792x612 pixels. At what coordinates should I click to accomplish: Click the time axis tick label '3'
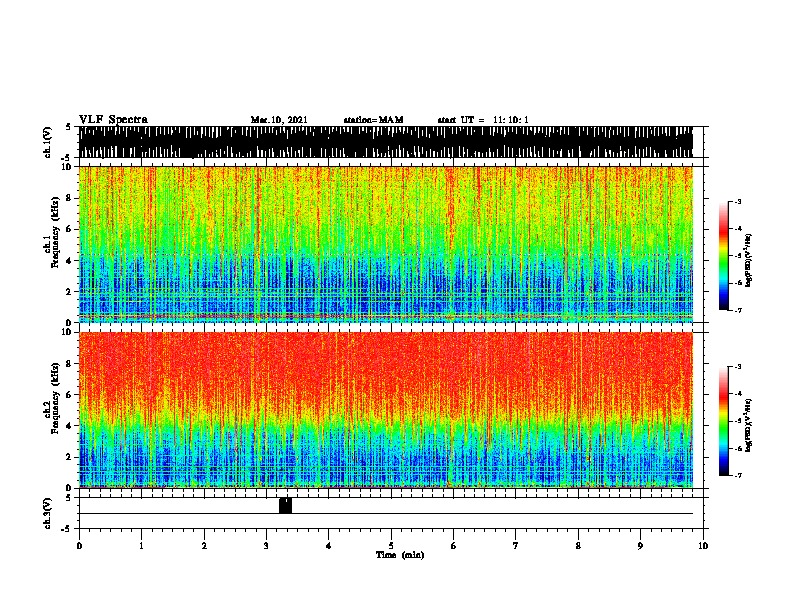pos(266,545)
